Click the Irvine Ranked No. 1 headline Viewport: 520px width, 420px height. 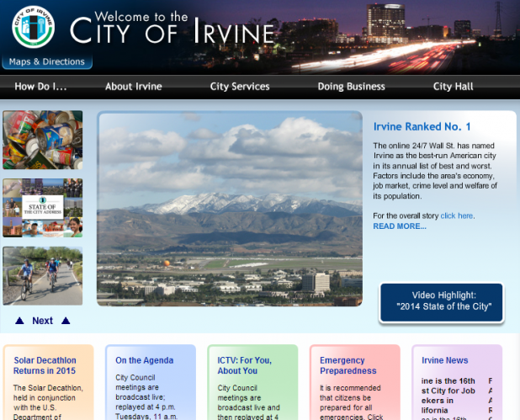(422, 127)
